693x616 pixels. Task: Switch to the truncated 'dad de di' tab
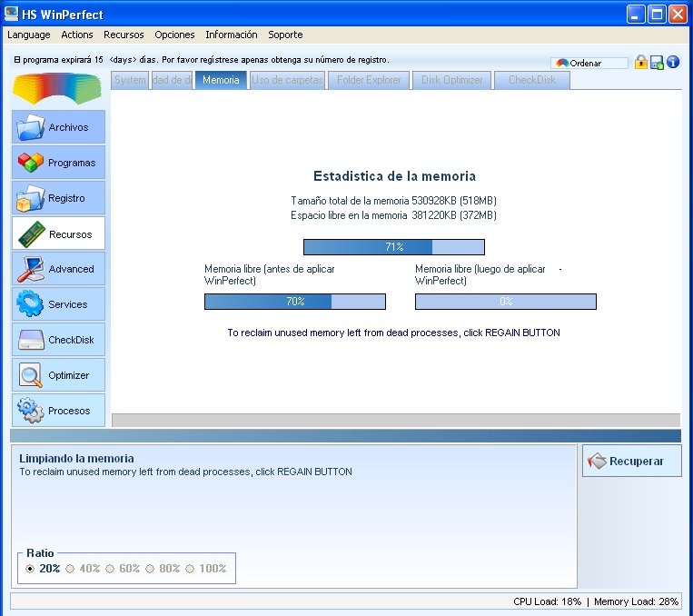pos(172,80)
